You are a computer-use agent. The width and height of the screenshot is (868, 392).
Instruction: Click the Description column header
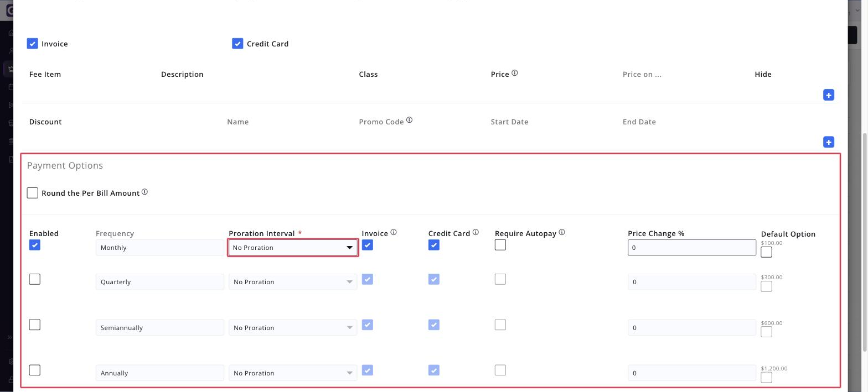tap(182, 74)
